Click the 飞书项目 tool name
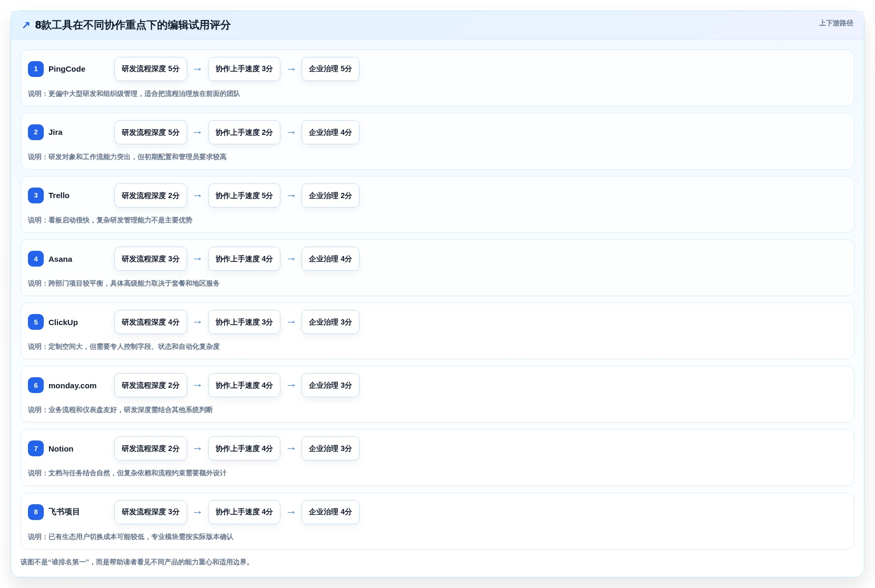Image resolution: width=875 pixels, height=588 pixels. (x=64, y=512)
